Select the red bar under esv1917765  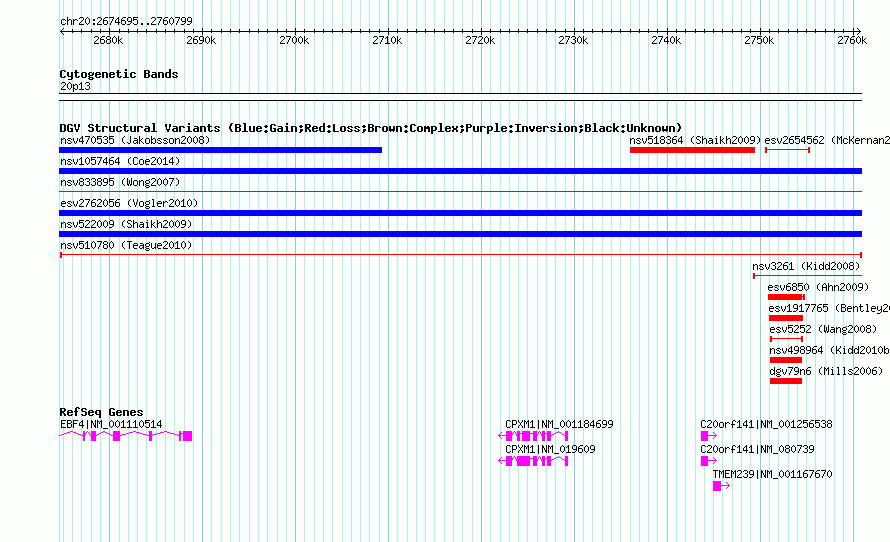tap(786, 318)
